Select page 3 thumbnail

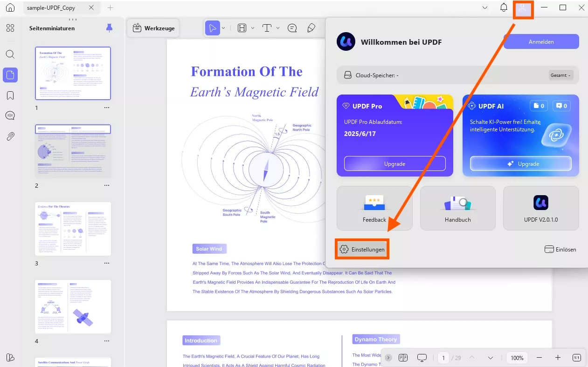tap(73, 229)
